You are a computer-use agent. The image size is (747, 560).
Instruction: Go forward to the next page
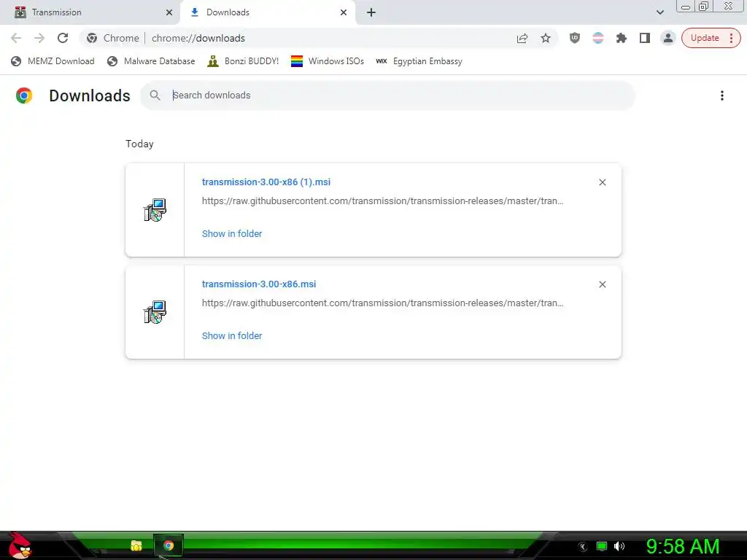tap(39, 38)
